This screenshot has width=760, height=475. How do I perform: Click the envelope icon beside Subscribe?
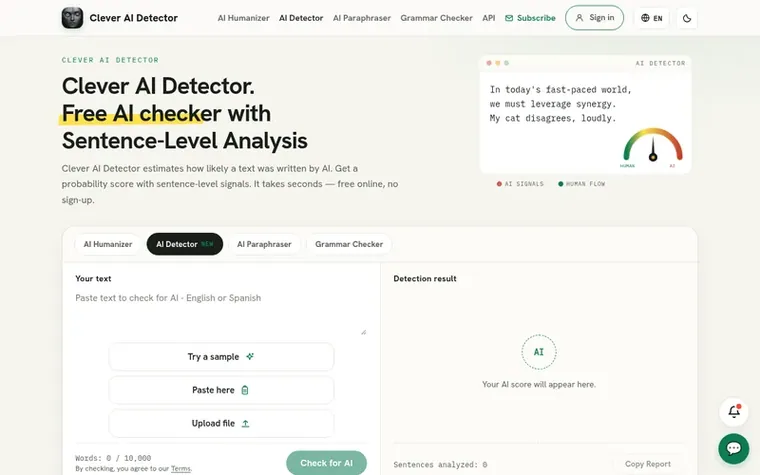509,18
